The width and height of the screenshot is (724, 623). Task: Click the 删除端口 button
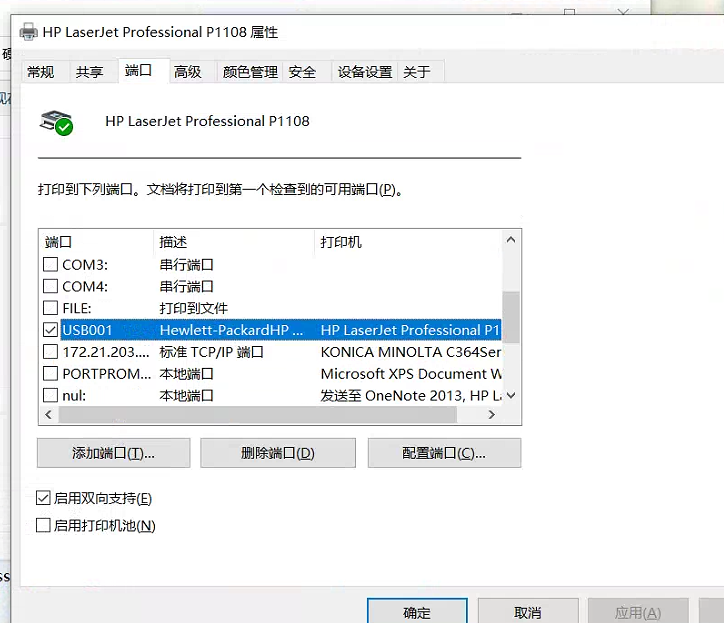tap(277, 453)
